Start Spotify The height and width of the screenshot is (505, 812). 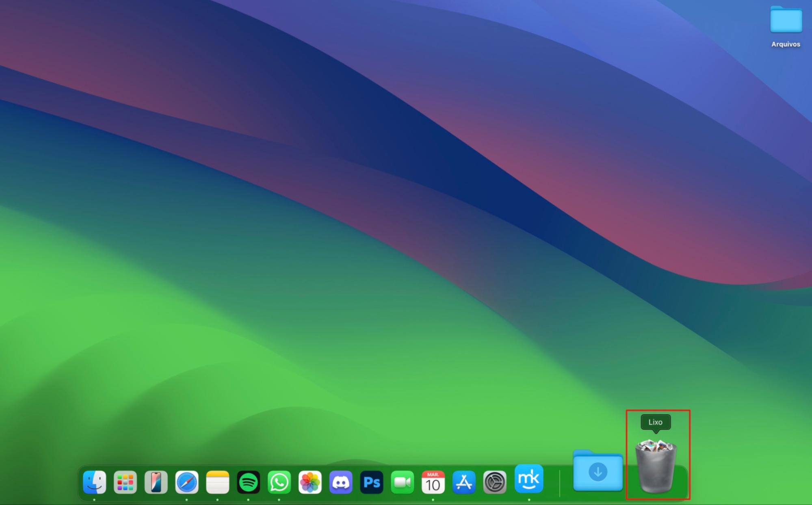[248, 483]
